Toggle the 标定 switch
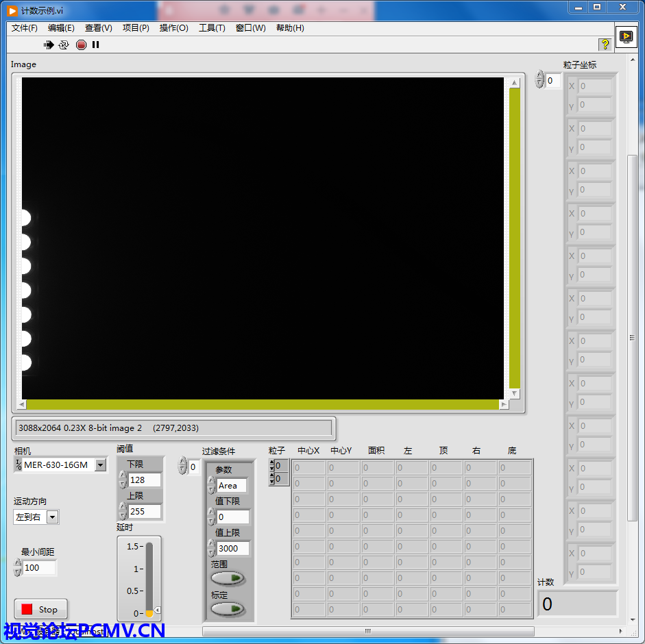The width and height of the screenshot is (645, 644). [228, 608]
